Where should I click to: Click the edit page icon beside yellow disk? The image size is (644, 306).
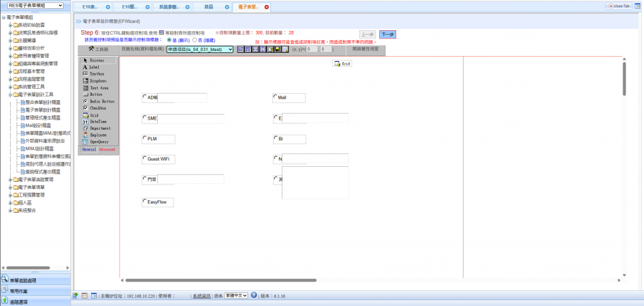pyautogui.click(x=270, y=49)
